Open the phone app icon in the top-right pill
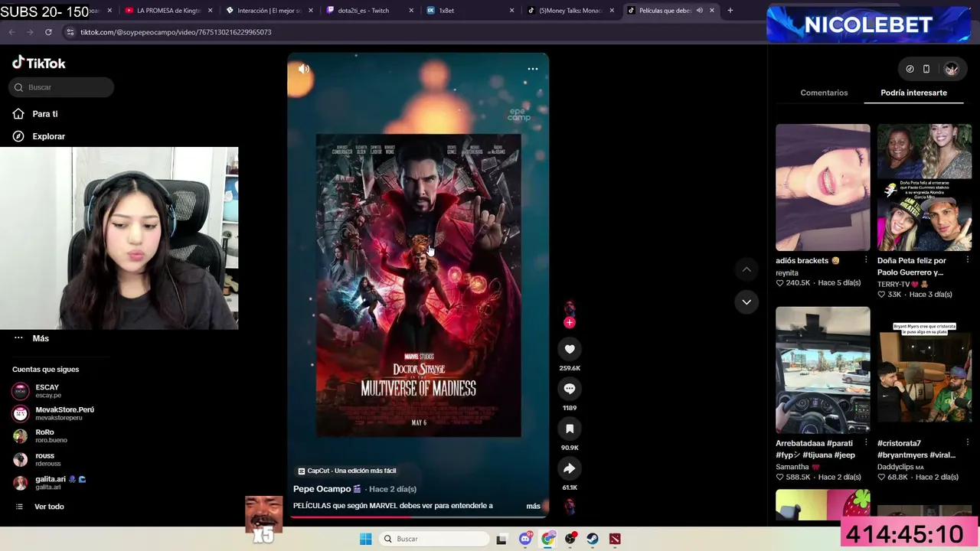This screenshot has height=551, width=980. [x=926, y=69]
